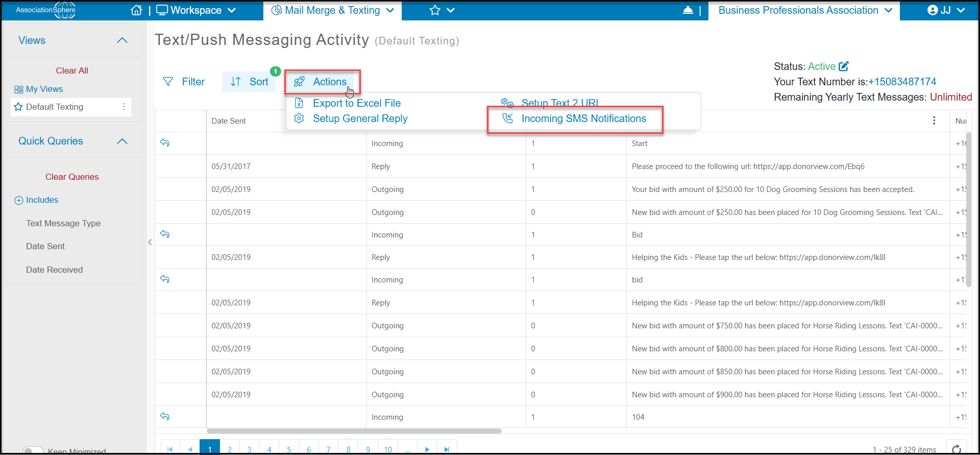980x455 pixels.
Task: Reply to the 'Bid' incoming message
Action: 165,234
